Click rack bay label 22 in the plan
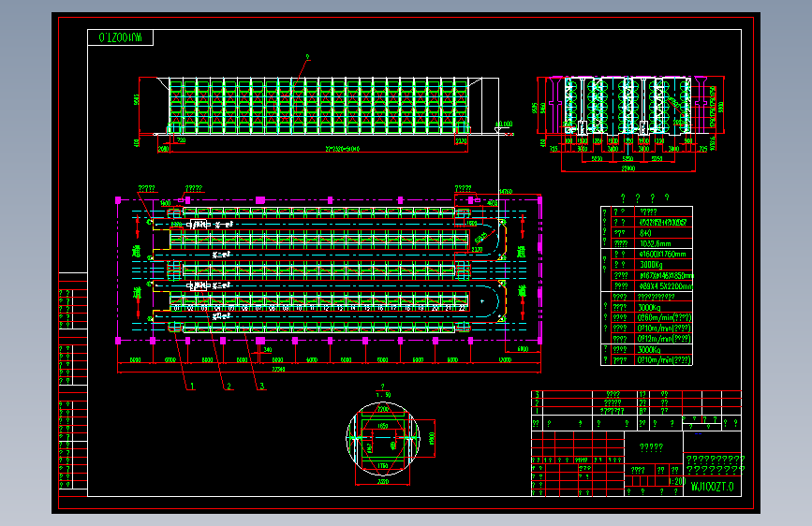The height and width of the screenshot is (526, 812). (462, 308)
